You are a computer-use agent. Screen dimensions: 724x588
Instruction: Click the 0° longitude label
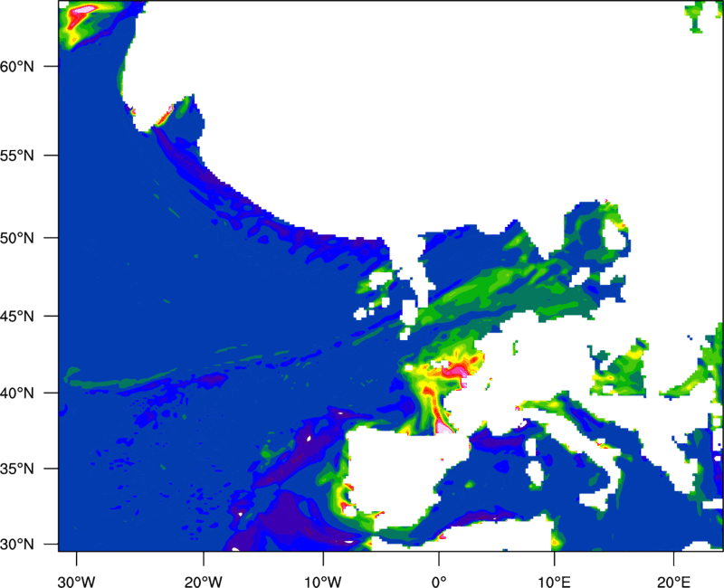pos(439,582)
